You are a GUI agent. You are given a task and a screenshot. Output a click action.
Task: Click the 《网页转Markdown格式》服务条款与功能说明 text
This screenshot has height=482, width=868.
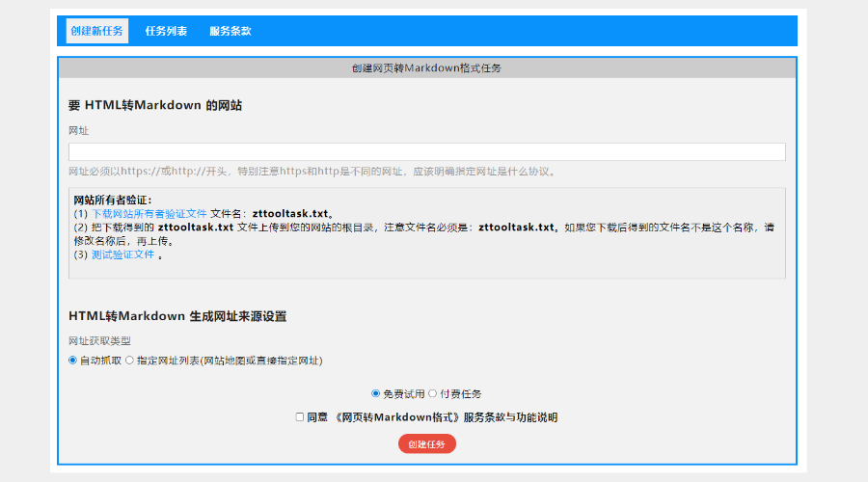[446, 417]
